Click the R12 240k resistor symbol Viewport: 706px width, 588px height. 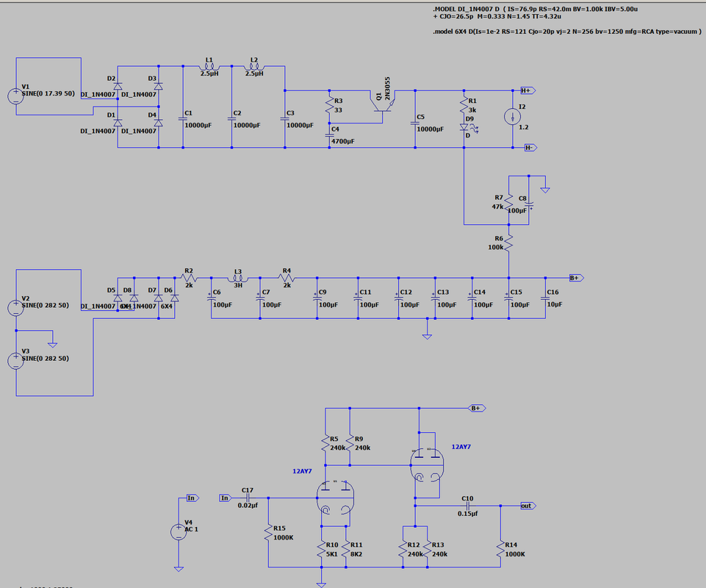tap(403, 550)
